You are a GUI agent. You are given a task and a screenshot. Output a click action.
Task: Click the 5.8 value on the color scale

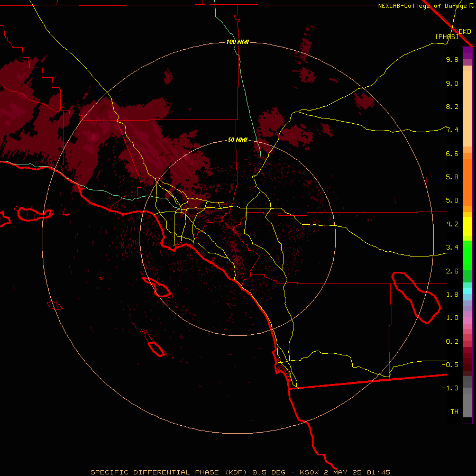tap(452, 177)
